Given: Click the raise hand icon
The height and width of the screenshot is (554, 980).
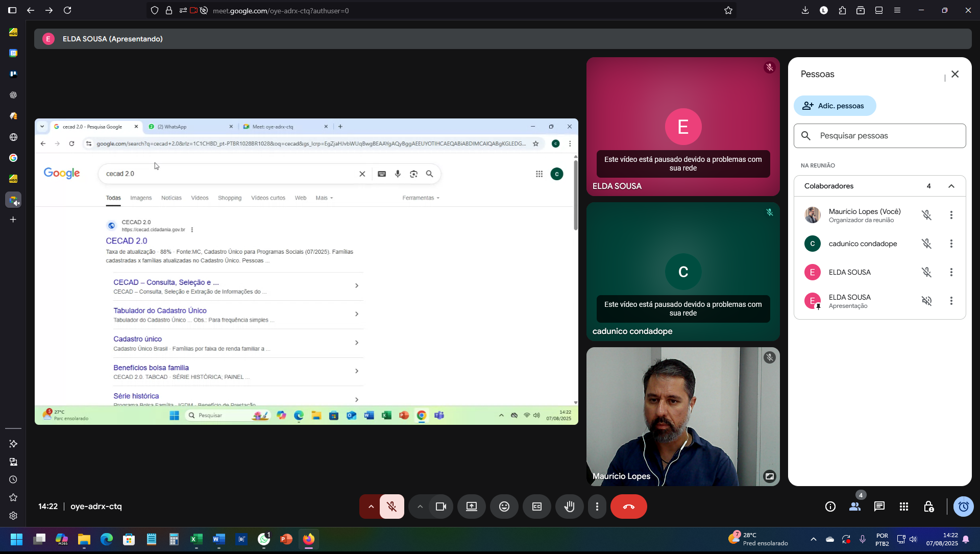Looking at the screenshot, I should 570,507.
